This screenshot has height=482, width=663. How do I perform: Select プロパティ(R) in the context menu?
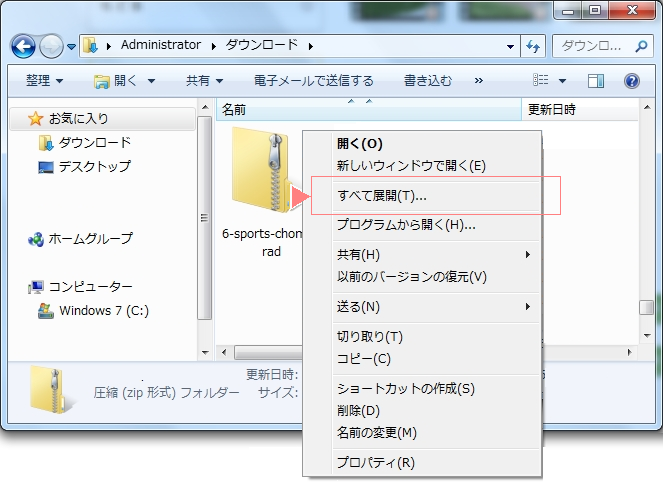(x=375, y=462)
